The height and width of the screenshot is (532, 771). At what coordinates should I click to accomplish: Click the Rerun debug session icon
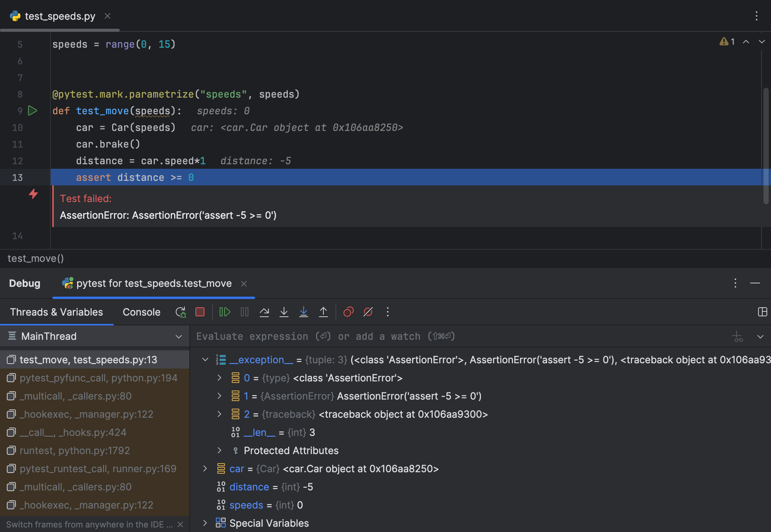181,312
